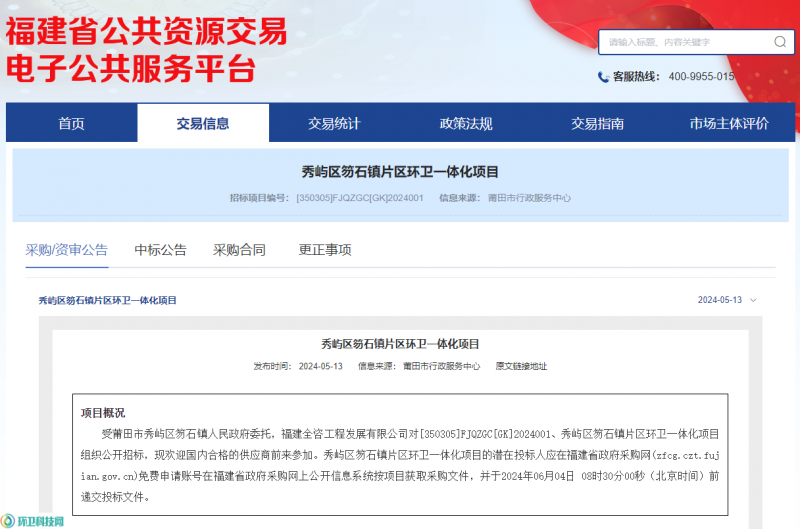The width and height of the screenshot is (800, 529).
Task: Switch to the 中标公告 tab
Action: [160, 250]
